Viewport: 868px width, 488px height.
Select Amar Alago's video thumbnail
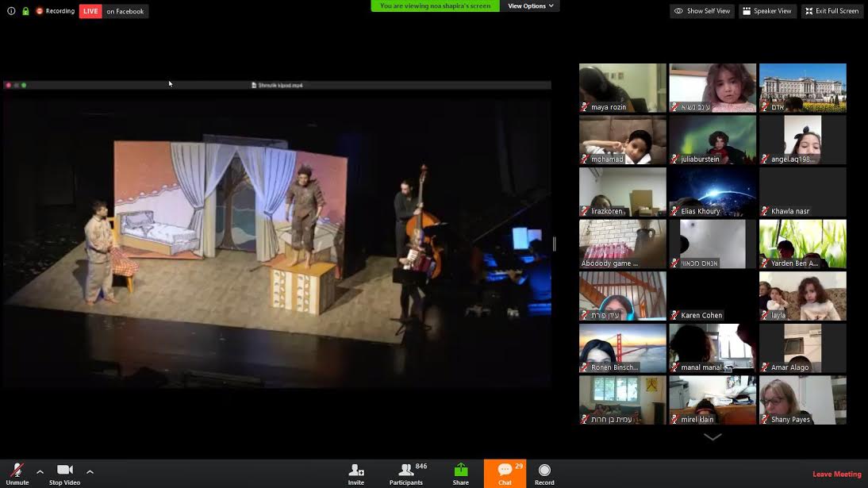pyautogui.click(x=803, y=348)
